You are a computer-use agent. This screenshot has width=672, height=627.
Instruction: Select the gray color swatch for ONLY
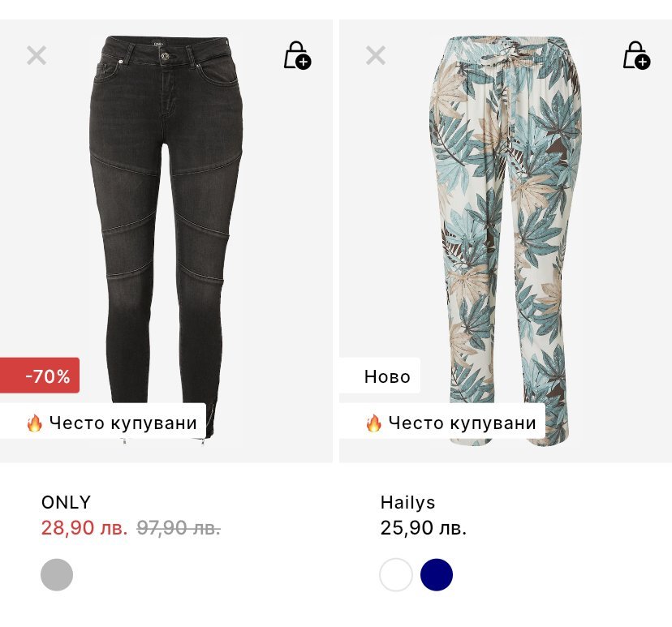tap(57, 575)
